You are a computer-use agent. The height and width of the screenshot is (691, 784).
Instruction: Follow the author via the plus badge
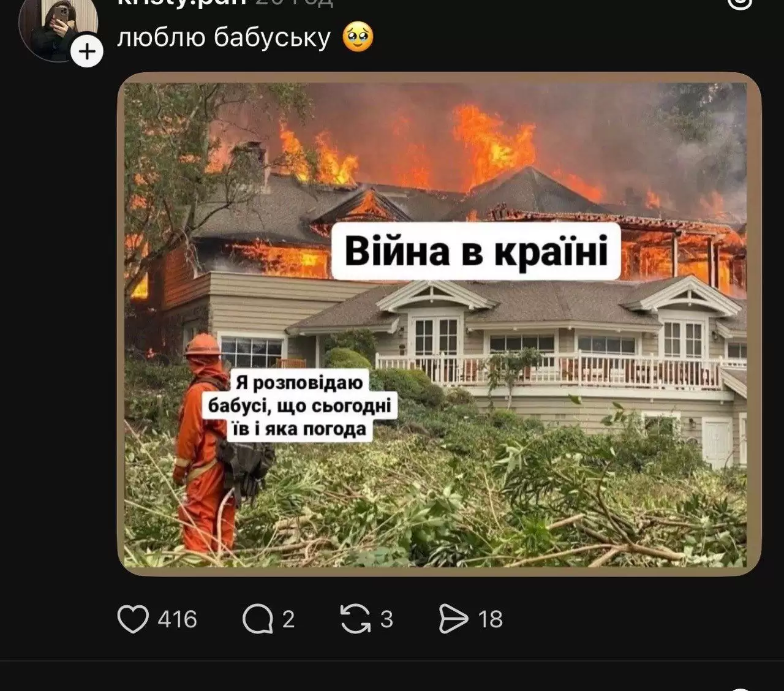87,51
